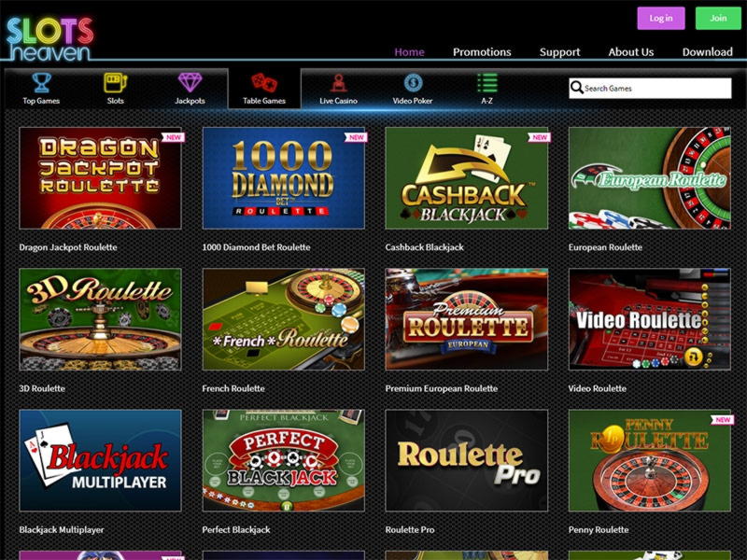Screen dimensions: 747x560
Task: Open the Cashback Blackjack thumbnail
Action: pos(466,178)
